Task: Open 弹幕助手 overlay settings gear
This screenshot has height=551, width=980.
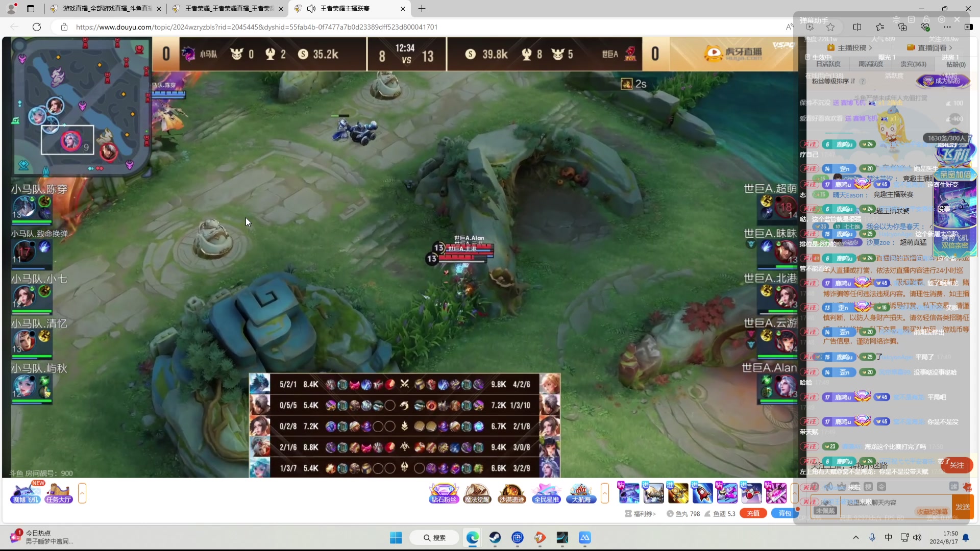Action: coord(942,19)
